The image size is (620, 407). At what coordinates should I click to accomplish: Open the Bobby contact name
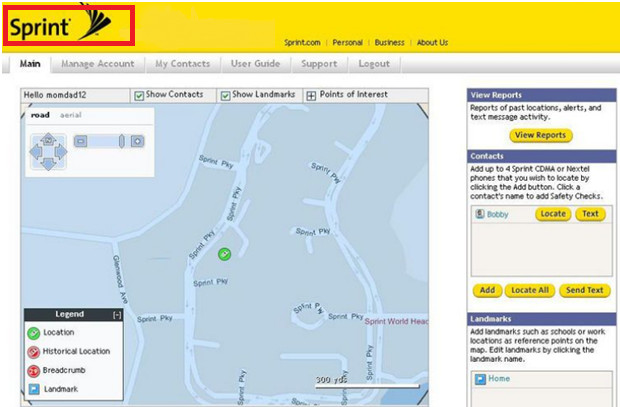497,214
